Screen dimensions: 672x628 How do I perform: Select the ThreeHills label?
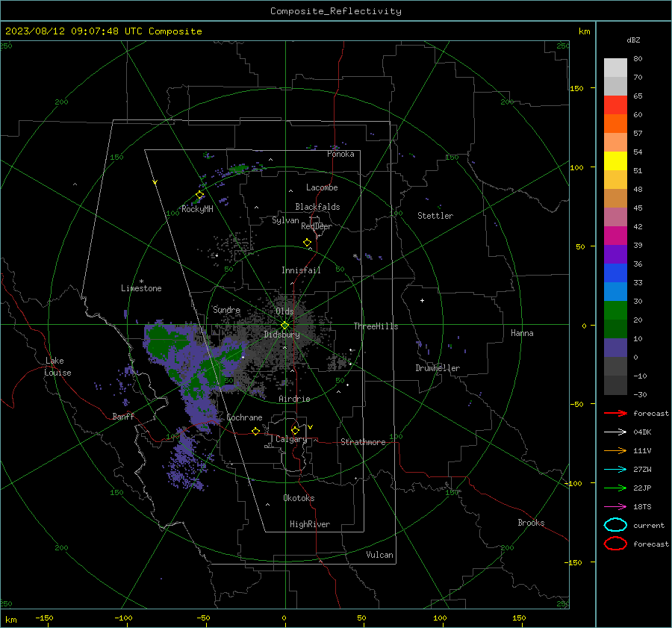376,326
